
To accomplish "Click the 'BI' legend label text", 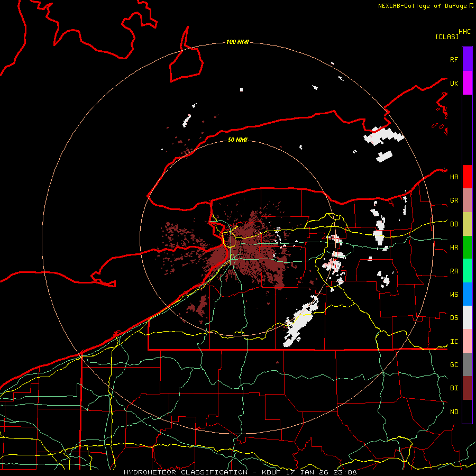I will tap(454, 388).
